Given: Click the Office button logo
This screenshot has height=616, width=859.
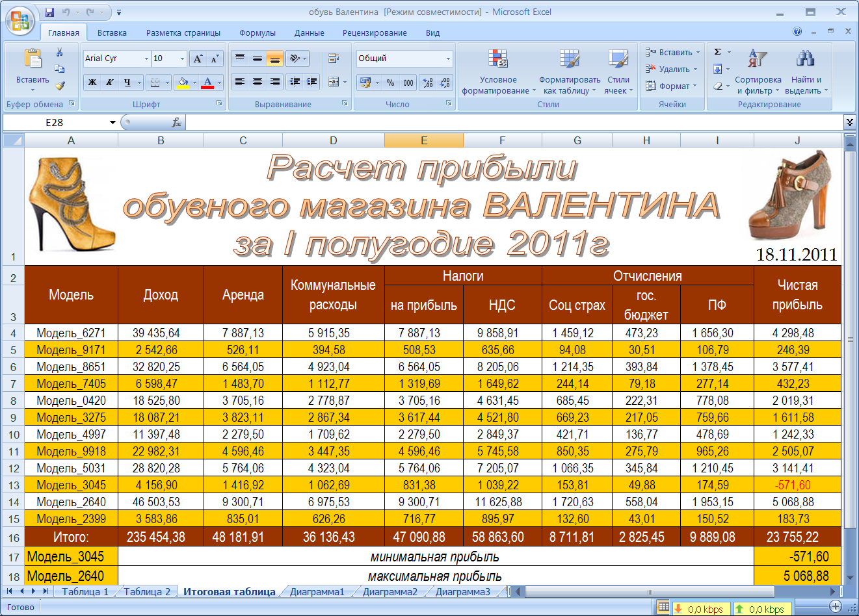Looking at the screenshot, I should 20,20.
